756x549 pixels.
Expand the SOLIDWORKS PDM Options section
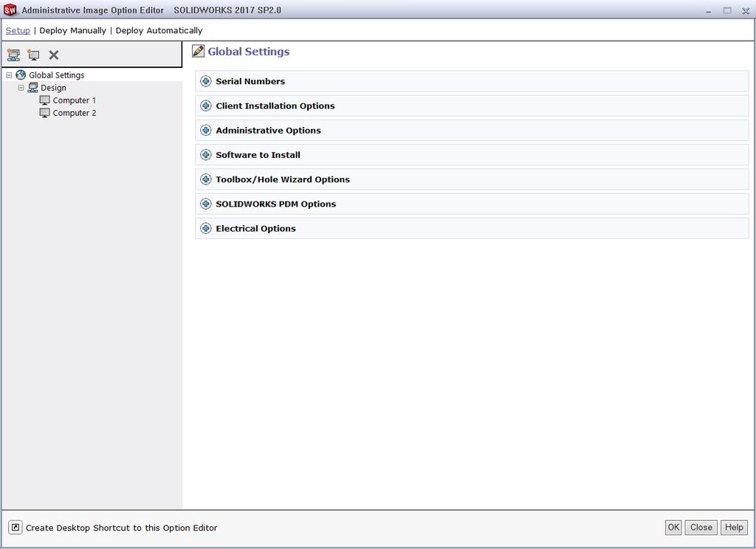[206, 204]
